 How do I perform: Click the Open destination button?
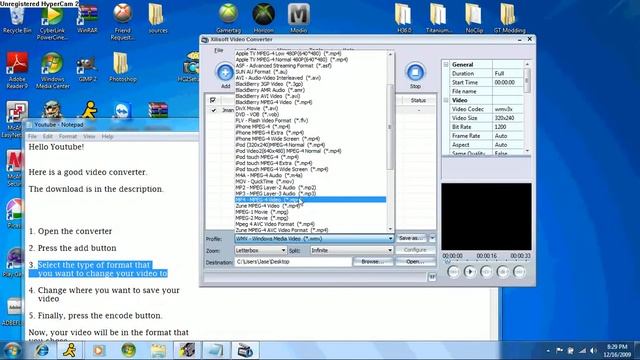[416, 262]
